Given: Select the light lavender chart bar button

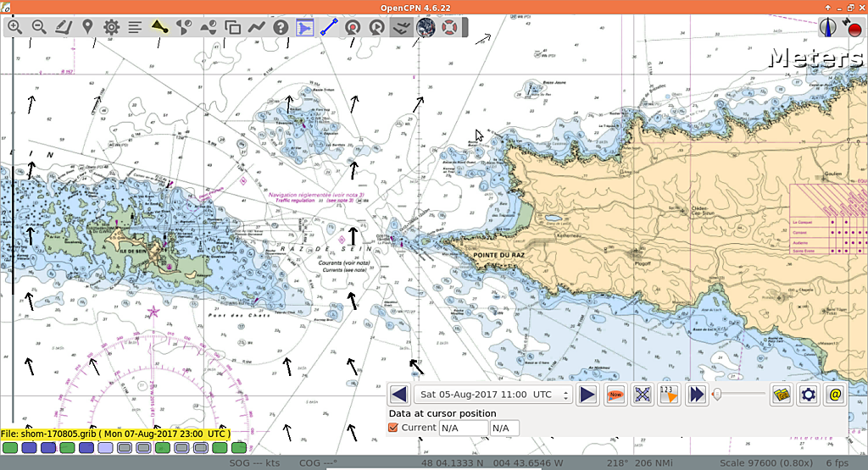Looking at the screenshot, I should [105, 447].
